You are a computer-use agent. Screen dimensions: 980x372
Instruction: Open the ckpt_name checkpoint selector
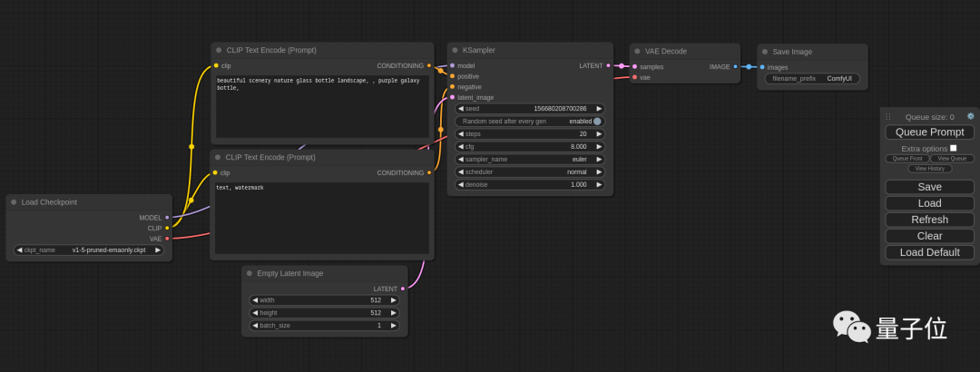click(89, 250)
